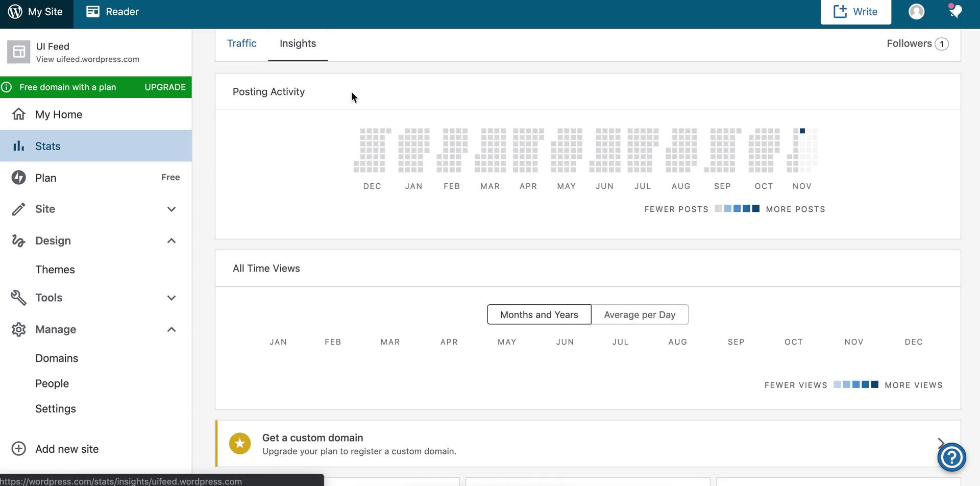Image resolution: width=980 pixels, height=486 pixels.
Task: Open the help button in the corner
Action: tap(951, 457)
